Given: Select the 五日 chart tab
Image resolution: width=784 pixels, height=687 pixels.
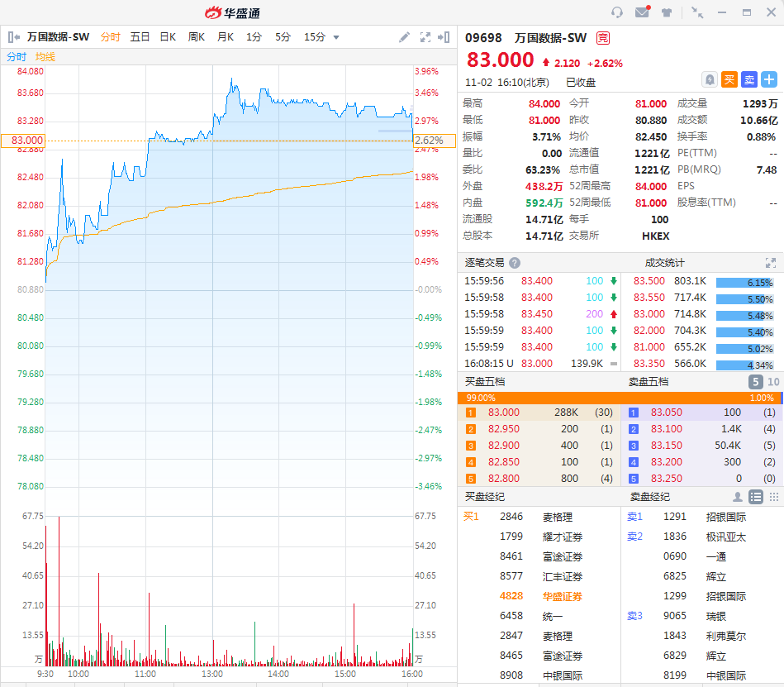Looking at the screenshot, I should [140, 37].
